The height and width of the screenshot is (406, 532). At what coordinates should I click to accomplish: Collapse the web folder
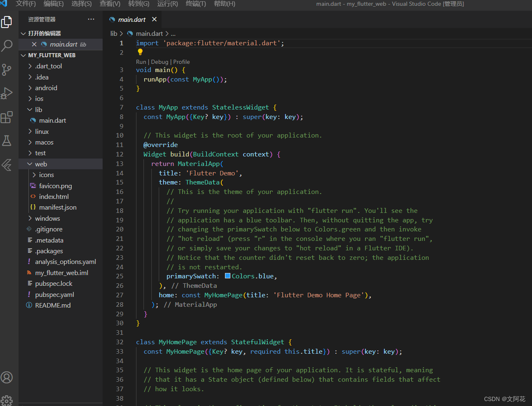tap(30, 164)
